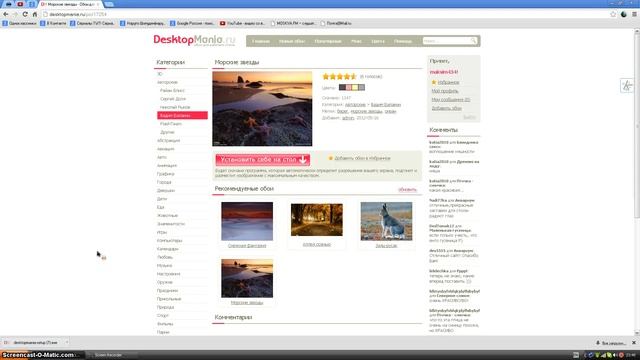Open the Животные category

[x=167, y=216]
